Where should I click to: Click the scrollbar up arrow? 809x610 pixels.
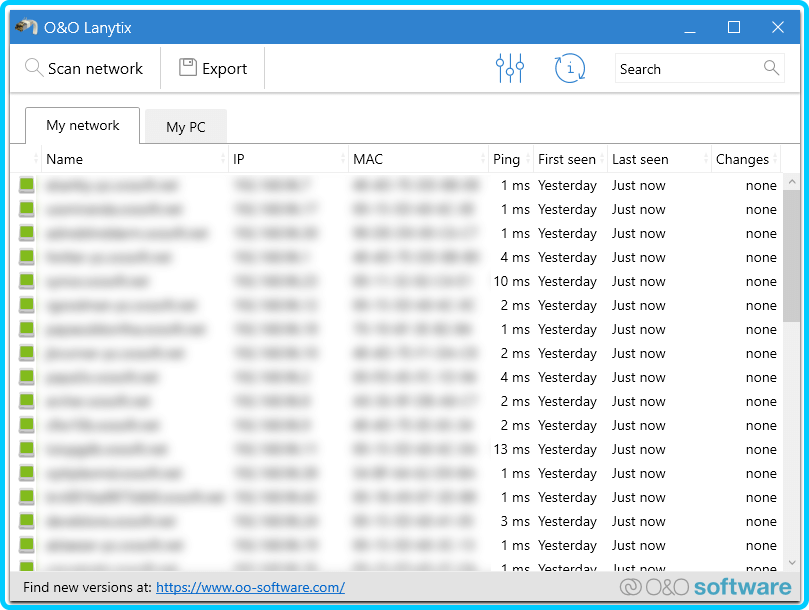pos(792,181)
